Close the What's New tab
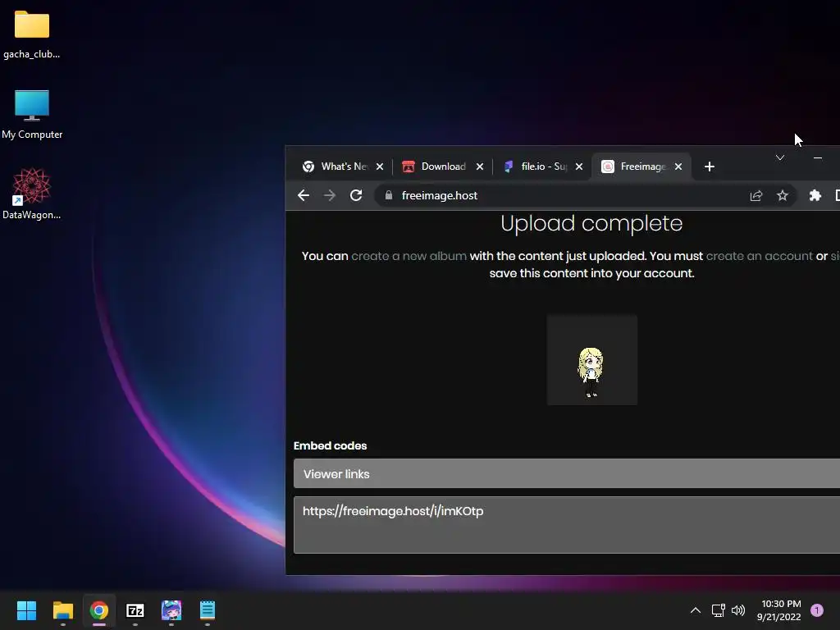Viewport: 840px width, 630px height. 380,167
